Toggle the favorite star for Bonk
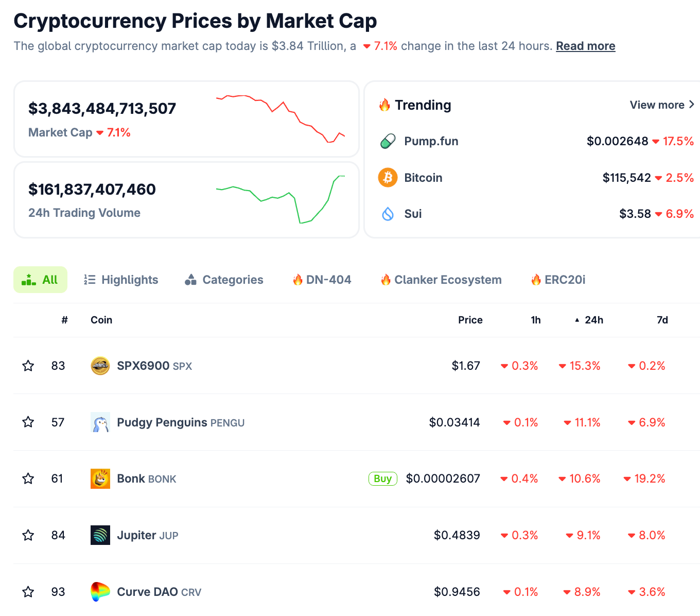Viewport: 700px width, 616px height. [28, 478]
